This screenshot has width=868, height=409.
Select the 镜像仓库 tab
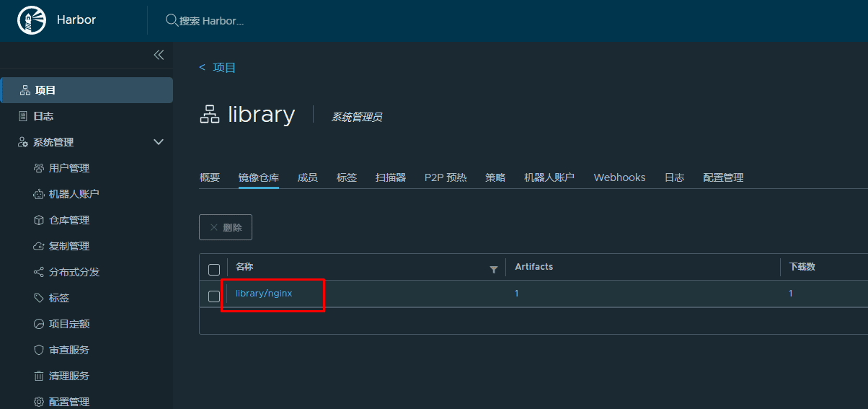coord(259,177)
